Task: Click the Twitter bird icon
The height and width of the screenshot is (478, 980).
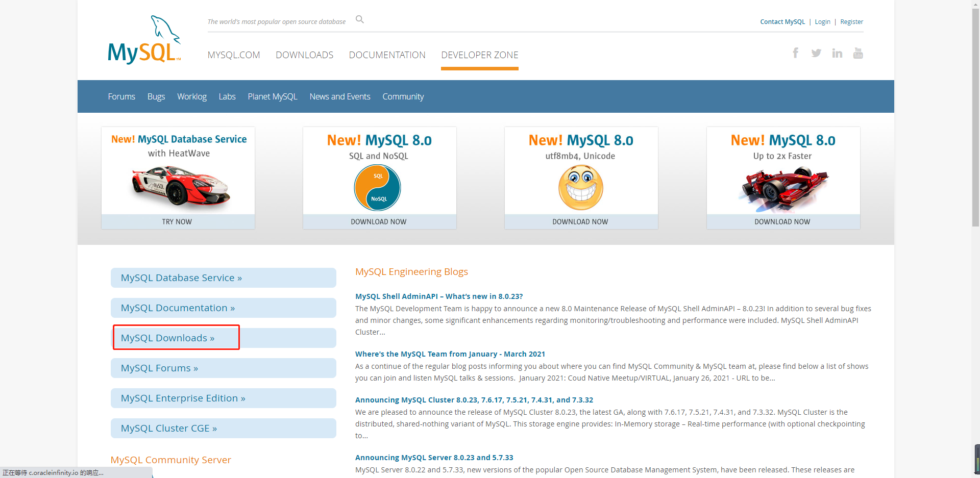Action: click(816, 53)
